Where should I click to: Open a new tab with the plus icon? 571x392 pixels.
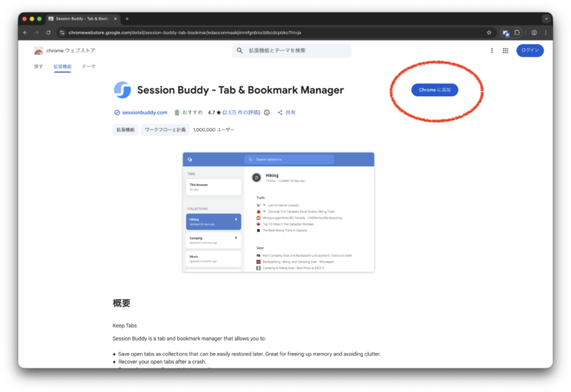tap(127, 18)
